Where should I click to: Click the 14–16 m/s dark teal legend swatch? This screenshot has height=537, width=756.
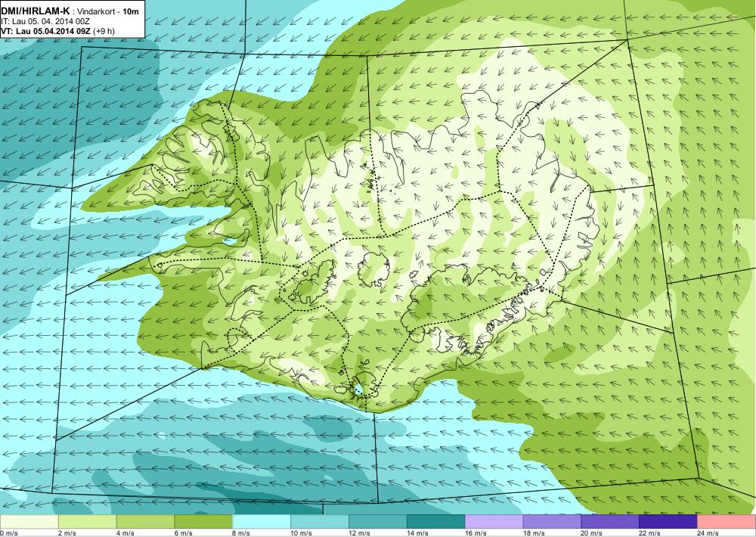click(x=436, y=522)
